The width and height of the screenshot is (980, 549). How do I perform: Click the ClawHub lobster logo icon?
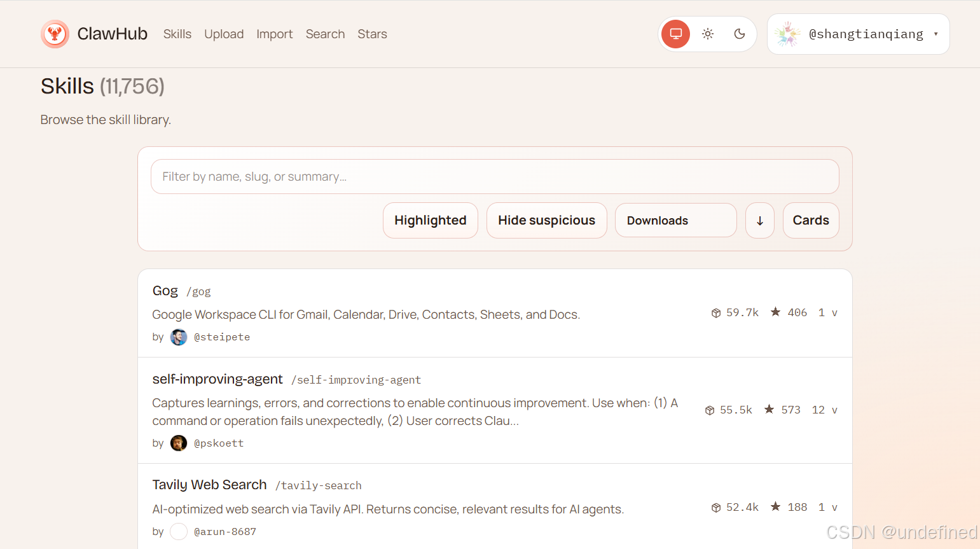coord(55,34)
